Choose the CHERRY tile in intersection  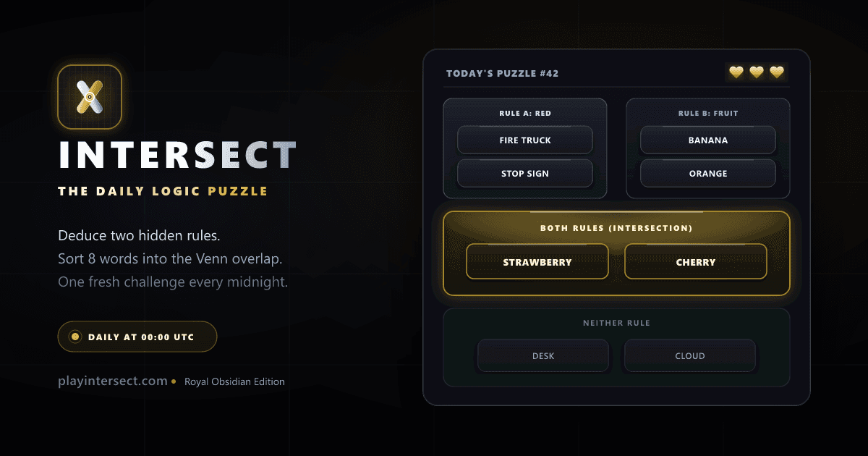click(696, 262)
